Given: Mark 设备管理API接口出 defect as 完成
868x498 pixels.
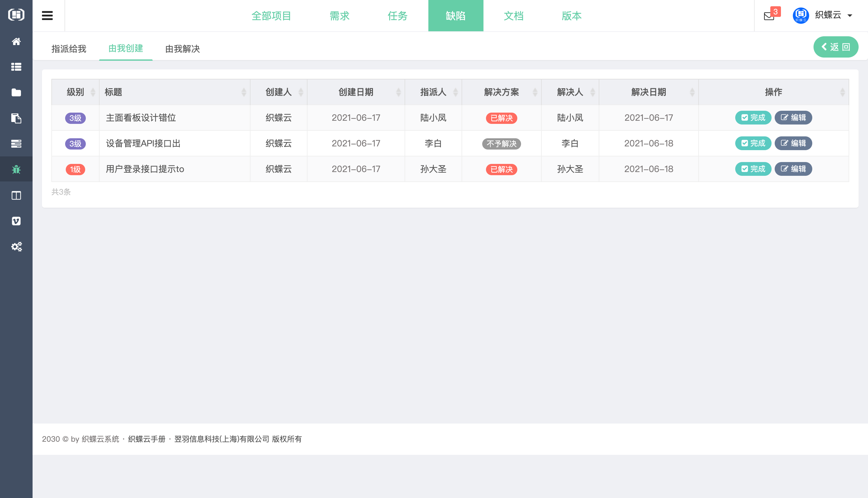Looking at the screenshot, I should pos(753,143).
